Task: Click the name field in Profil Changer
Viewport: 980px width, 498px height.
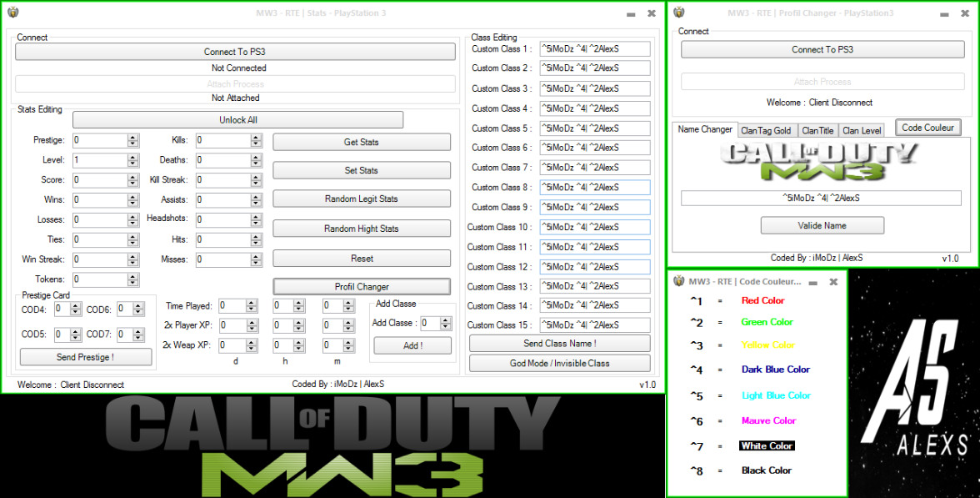Action: (822, 198)
